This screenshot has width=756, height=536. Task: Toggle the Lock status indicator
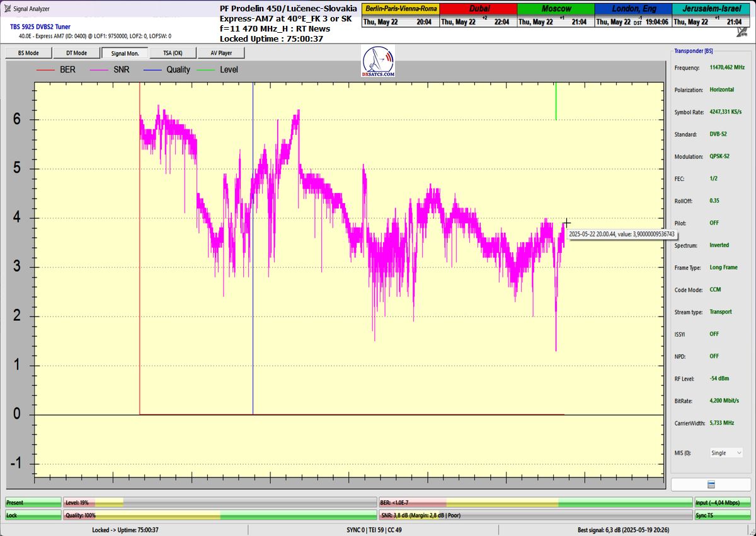pyautogui.click(x=32, y=515)
